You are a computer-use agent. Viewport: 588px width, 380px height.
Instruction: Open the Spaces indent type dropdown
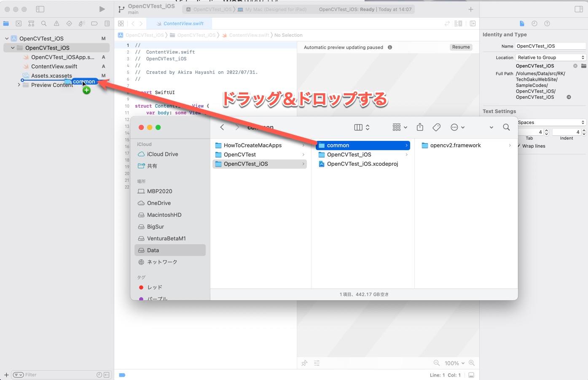(551, 122)
